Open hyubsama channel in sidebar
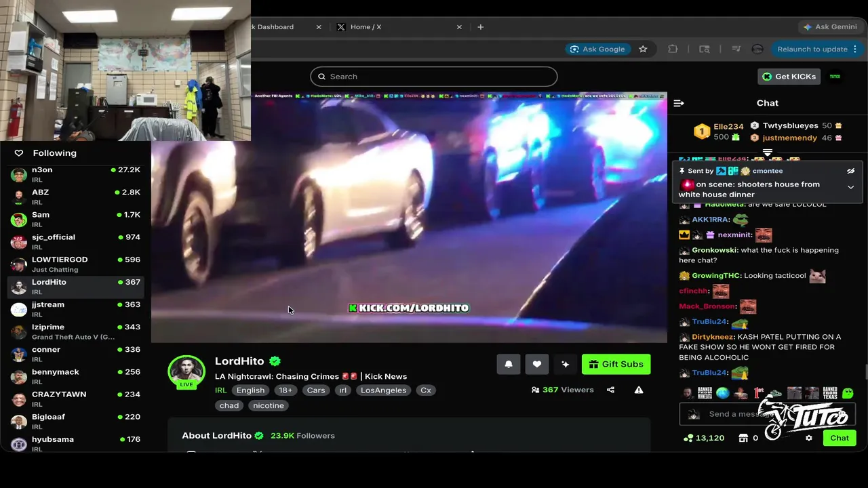 75,443
